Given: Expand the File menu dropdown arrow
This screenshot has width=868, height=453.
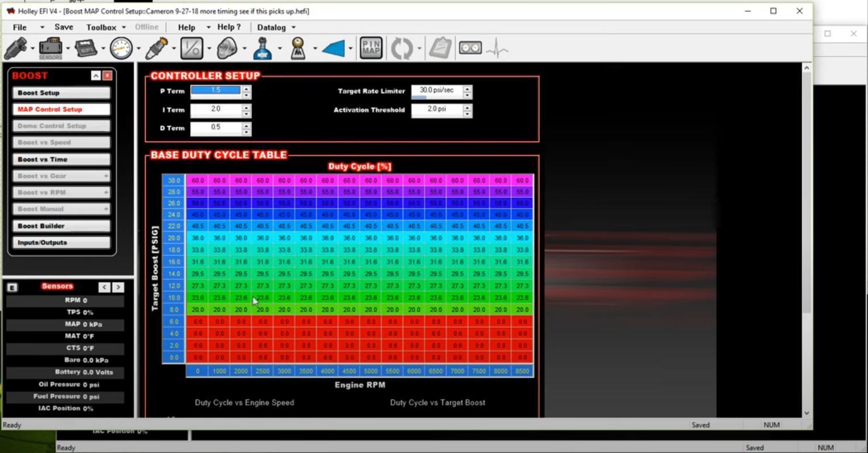Looking at the screenshot, I should 42,27.
